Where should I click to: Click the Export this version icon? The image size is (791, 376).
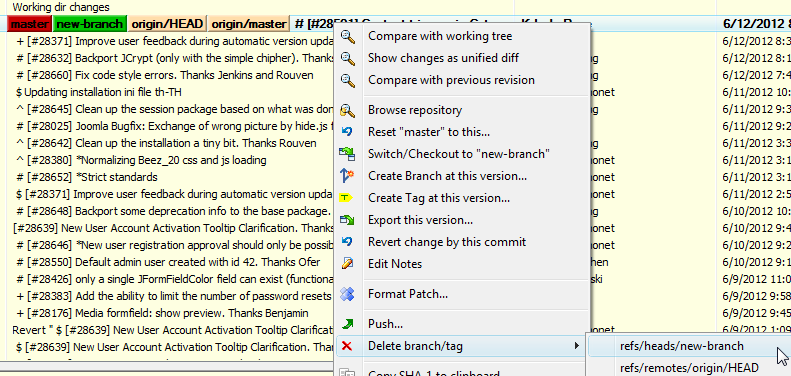348,220
